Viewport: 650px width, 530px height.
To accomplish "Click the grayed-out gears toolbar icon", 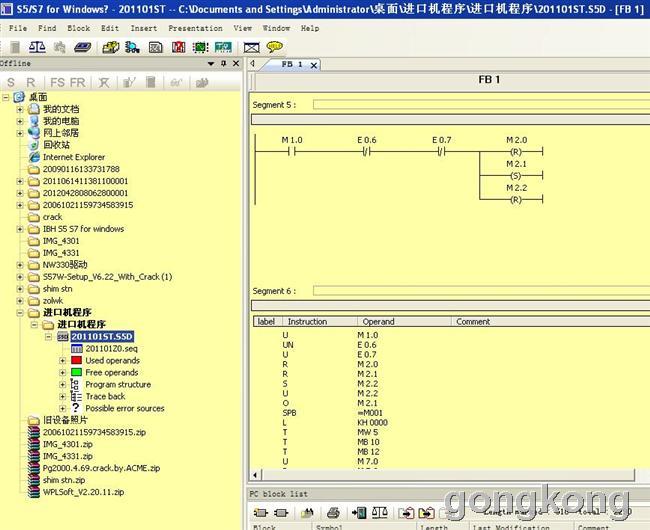I will 60,47.
